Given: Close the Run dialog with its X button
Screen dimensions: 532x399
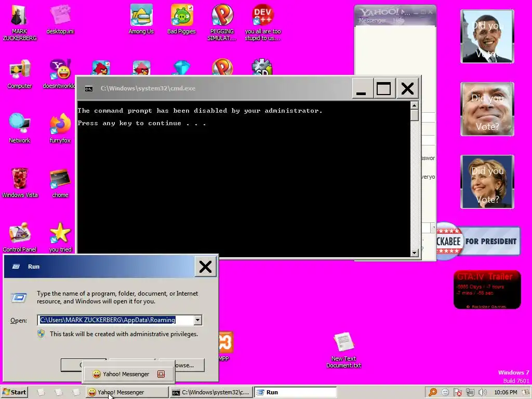Looking at the screenshot, I should (x=205, y=267).
